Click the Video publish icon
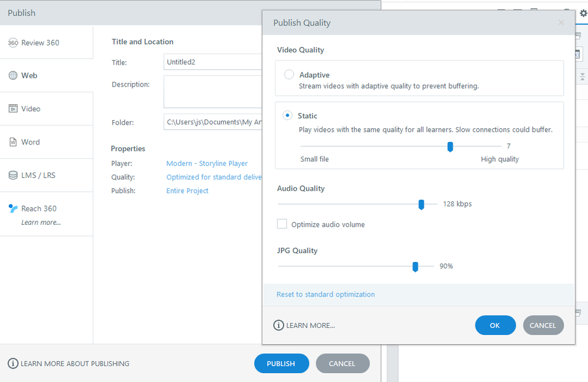Screen dimensions: 588x382 13,108
